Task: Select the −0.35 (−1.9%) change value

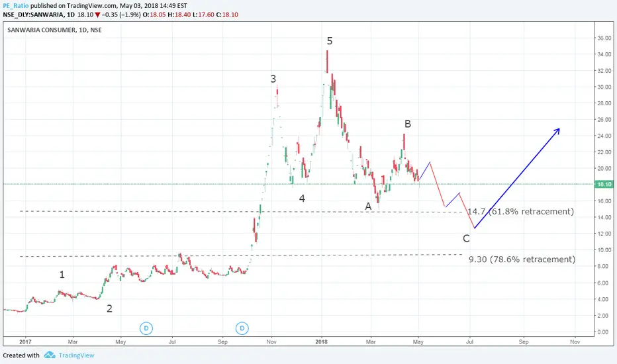Action: tap(121, 15)
